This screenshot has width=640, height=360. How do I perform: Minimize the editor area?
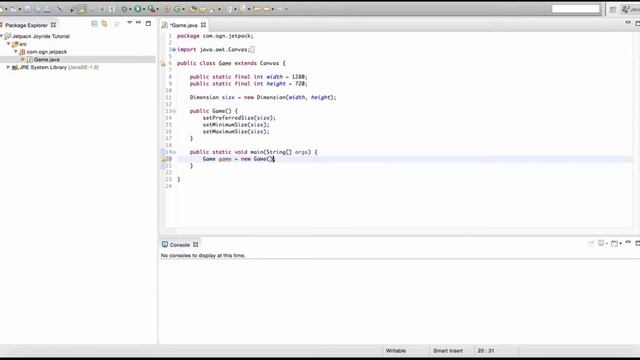point(628,23)
